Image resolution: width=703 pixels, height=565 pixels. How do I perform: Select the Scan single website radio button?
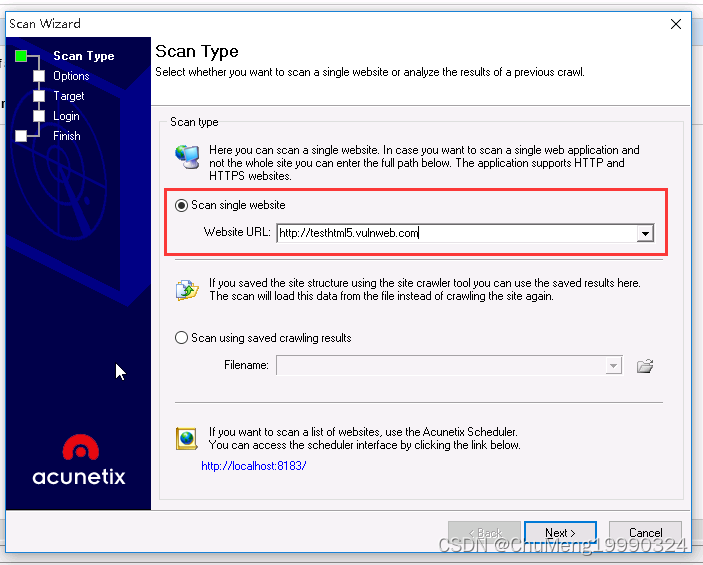coord(181,205)
